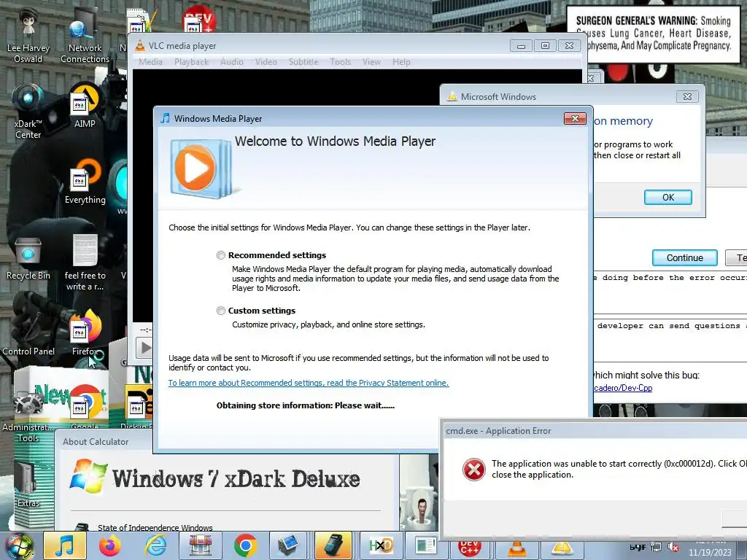This screenshot has height=560, width=747.
Task: Close the Windows Media Player dialog
Action: [575, 119]
